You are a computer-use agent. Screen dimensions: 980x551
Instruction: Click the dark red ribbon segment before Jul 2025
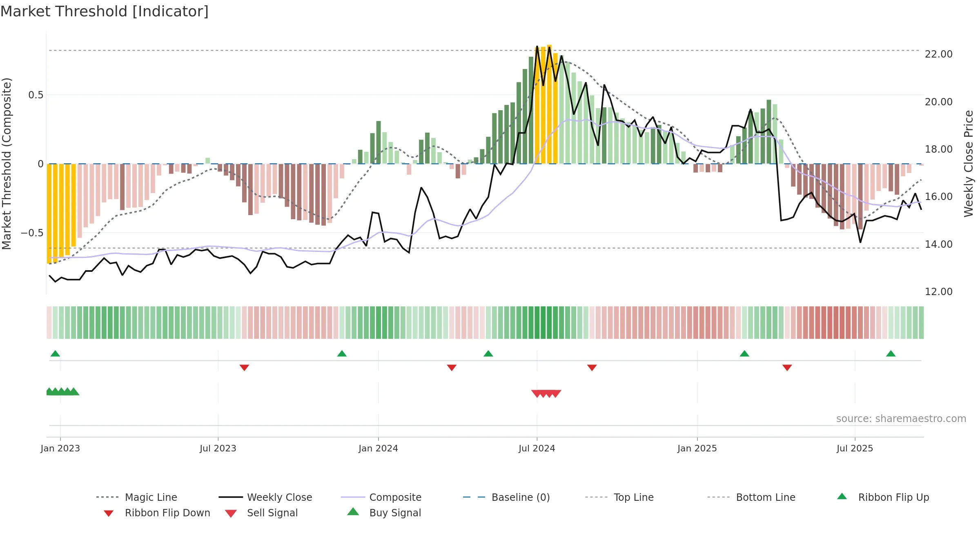point(839,322)
